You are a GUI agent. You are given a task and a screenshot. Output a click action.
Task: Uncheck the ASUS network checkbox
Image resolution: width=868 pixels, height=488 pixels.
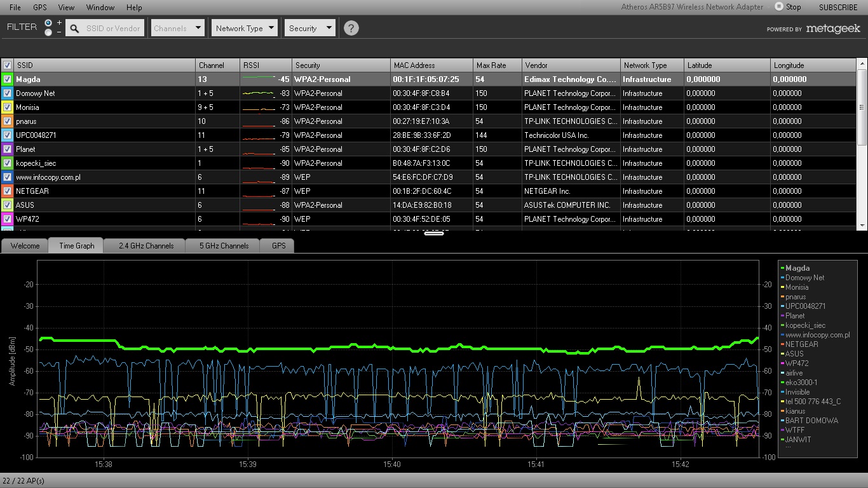(x=7, y=205)
